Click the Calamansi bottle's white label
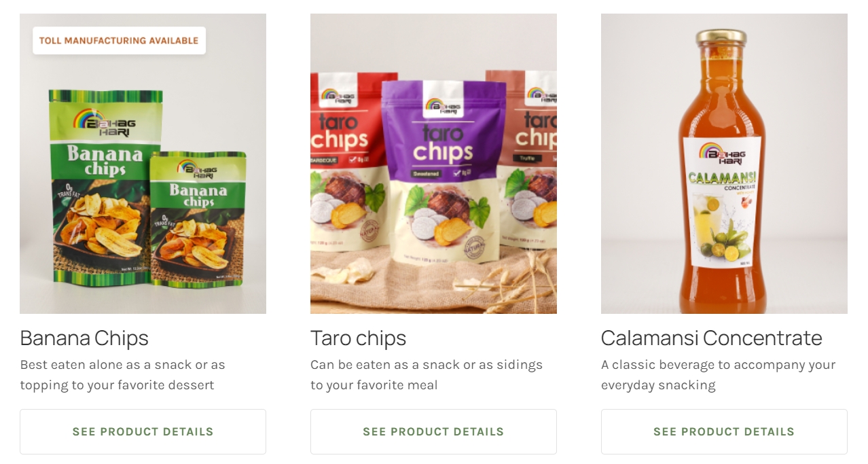The image size is (868, 464). point(722,202)
